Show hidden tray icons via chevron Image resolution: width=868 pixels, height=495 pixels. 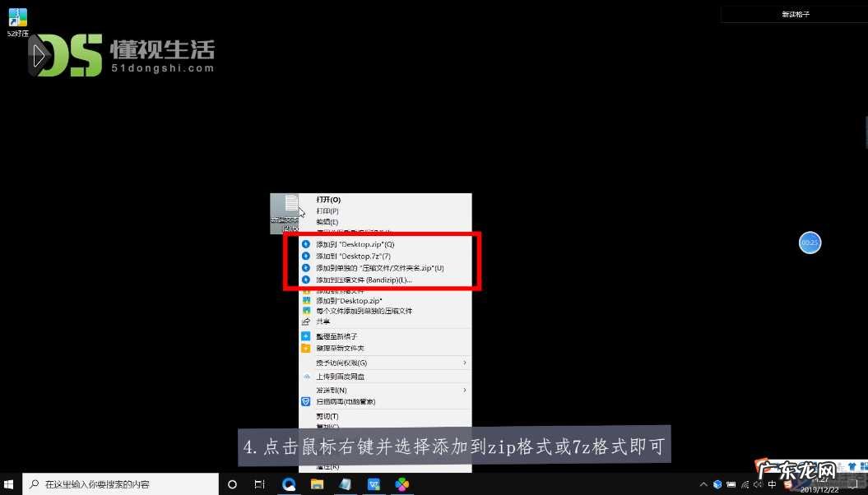703,484
